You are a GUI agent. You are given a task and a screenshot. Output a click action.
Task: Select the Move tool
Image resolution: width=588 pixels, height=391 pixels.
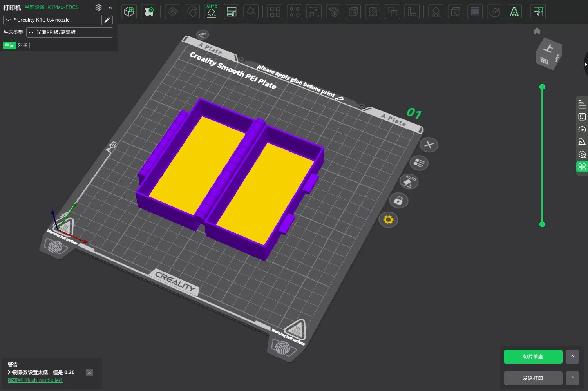click(173, 12)
